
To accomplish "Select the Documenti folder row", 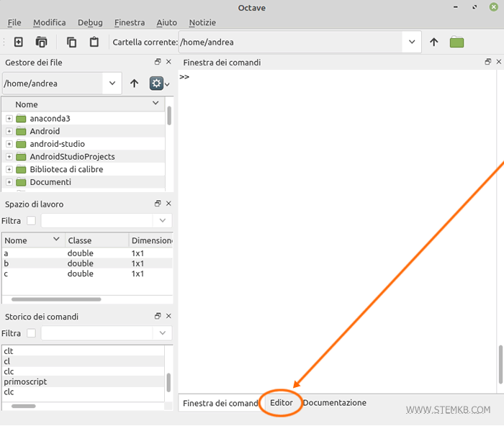I will tap(84, 182).
